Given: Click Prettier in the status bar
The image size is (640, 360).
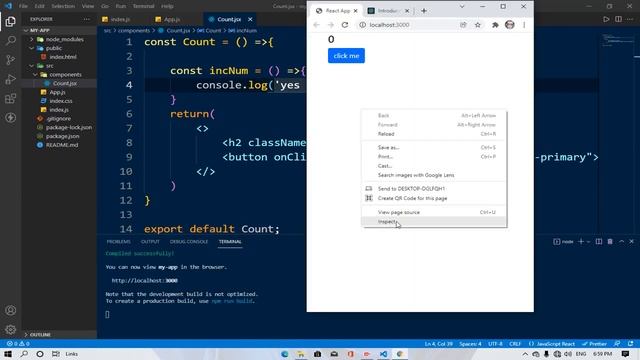Looking at the screenshot, I should point(594,344).
